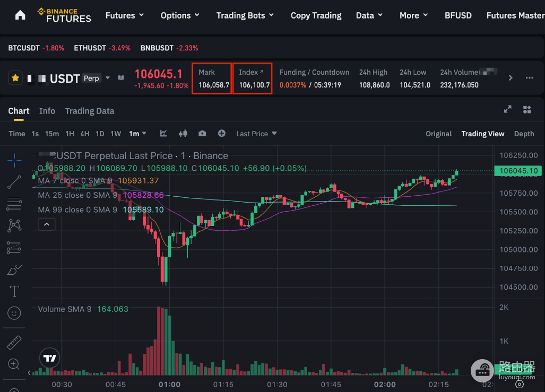Open BTCUSDT ticker in top strip
The width and height of the screenshot is (545, 392).
tap(36, 48)
